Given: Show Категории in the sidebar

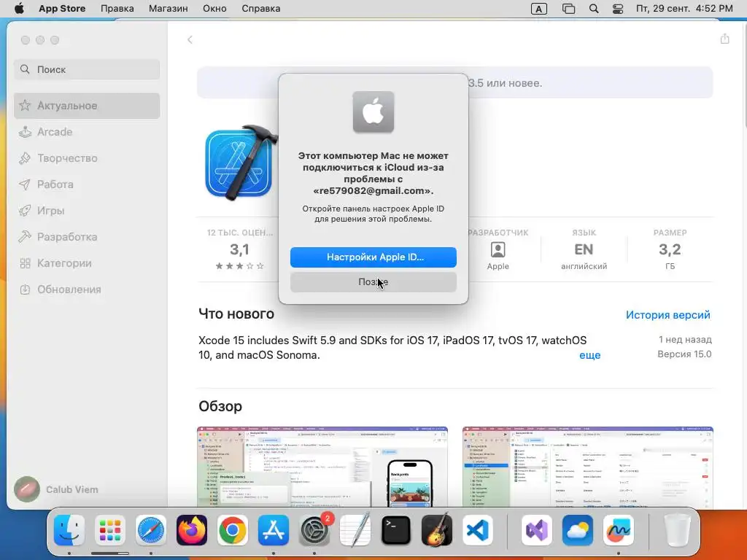Looking at the screenshot, I should (87, 262).
